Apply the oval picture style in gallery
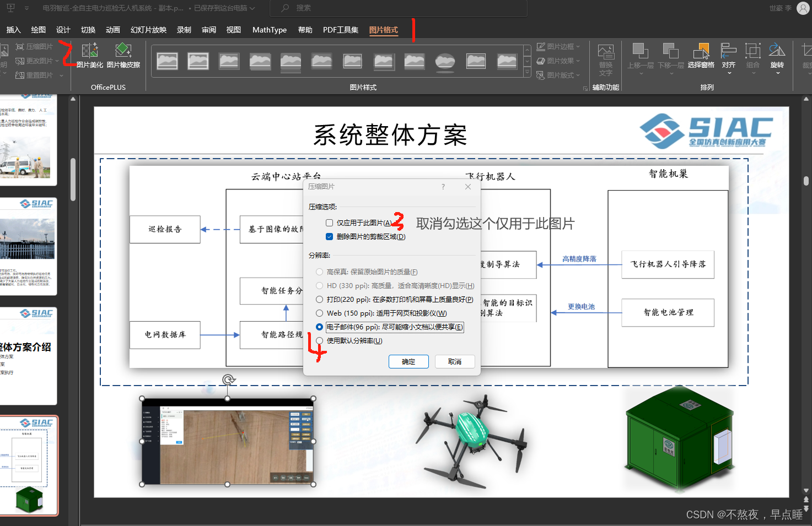Screen dimensions: 812x526 tap(445, 62)
